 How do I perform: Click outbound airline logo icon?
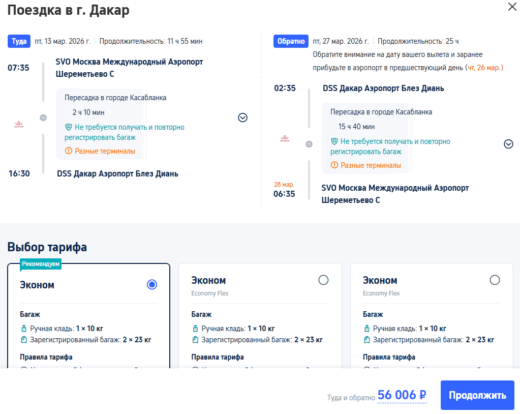point(19,125)
